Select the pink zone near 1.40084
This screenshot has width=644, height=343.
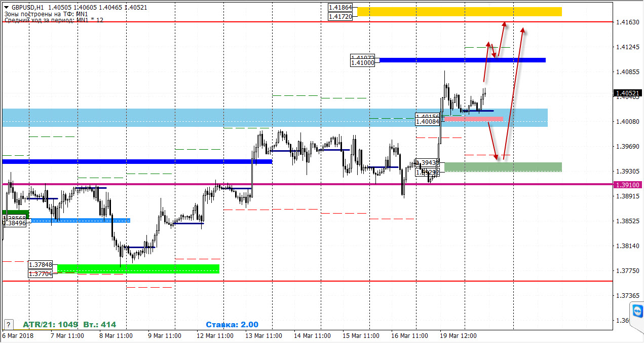coord(474,119)
